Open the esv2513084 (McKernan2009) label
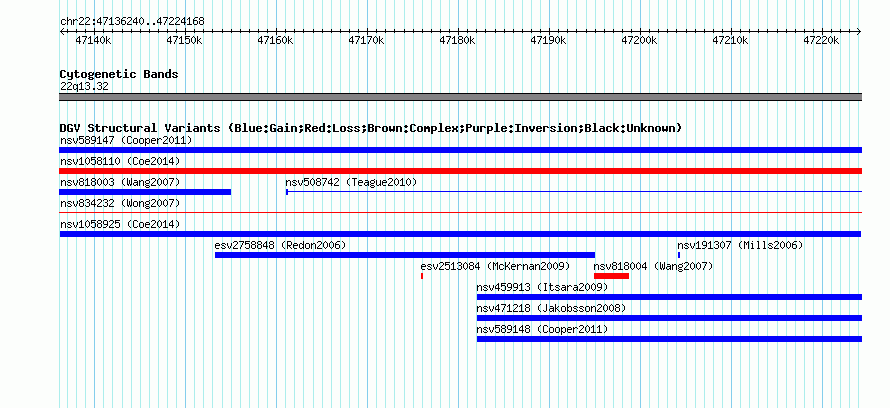 click(x=495, y=266)
